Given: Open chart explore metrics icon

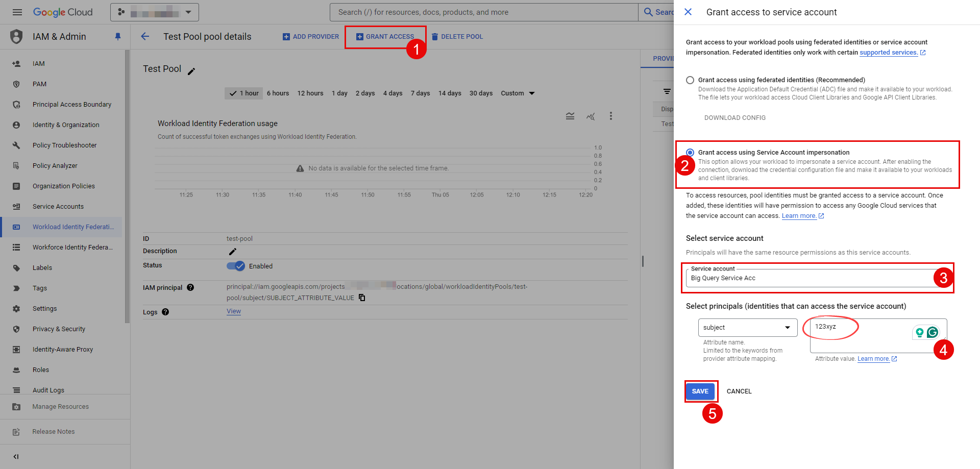Looking at the screenshot, I should (591, 116).
